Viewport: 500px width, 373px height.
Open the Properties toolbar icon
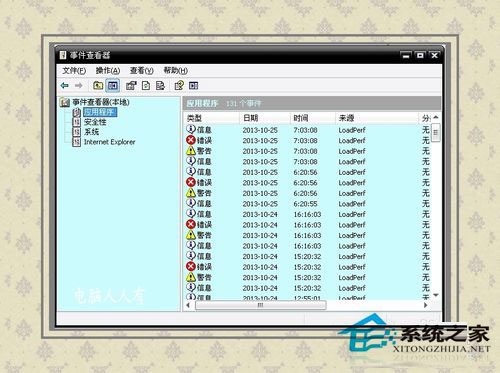point(131,86)
